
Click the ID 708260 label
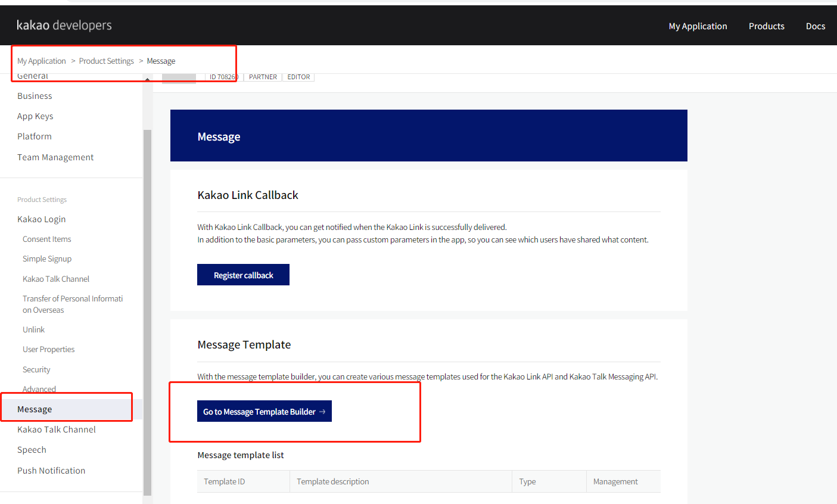[223, 77]
